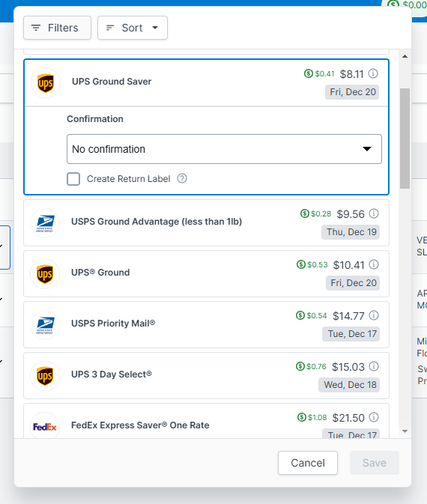Click the scroll down arrow of rate list
This screenshot has height=504, width=427.
405,431
